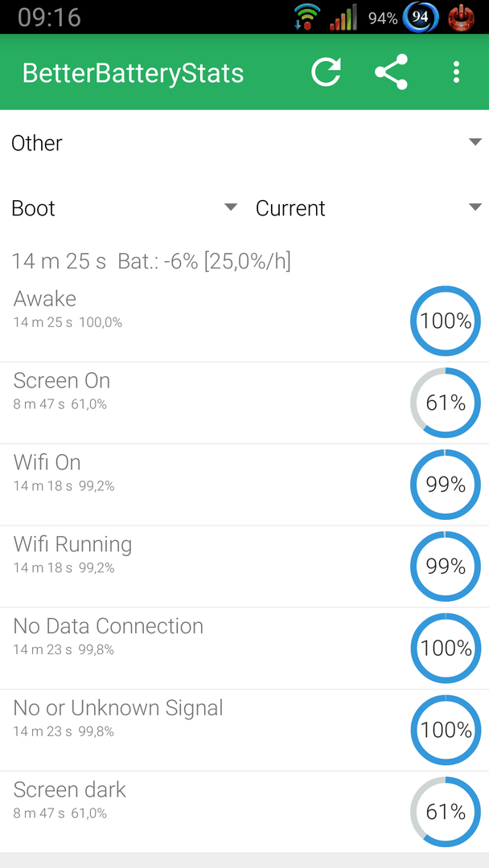This screenshot has height=868, width=489.
Task: Tap the Screen dark 61% progress ring
Action: tap(446, 812)
